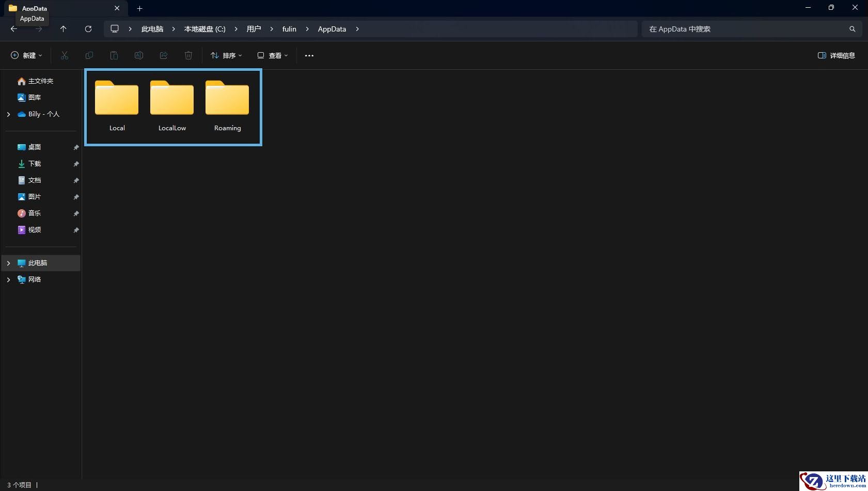Click 本地磁盘 (C:) in the breadcrumb

pos(205,29)
